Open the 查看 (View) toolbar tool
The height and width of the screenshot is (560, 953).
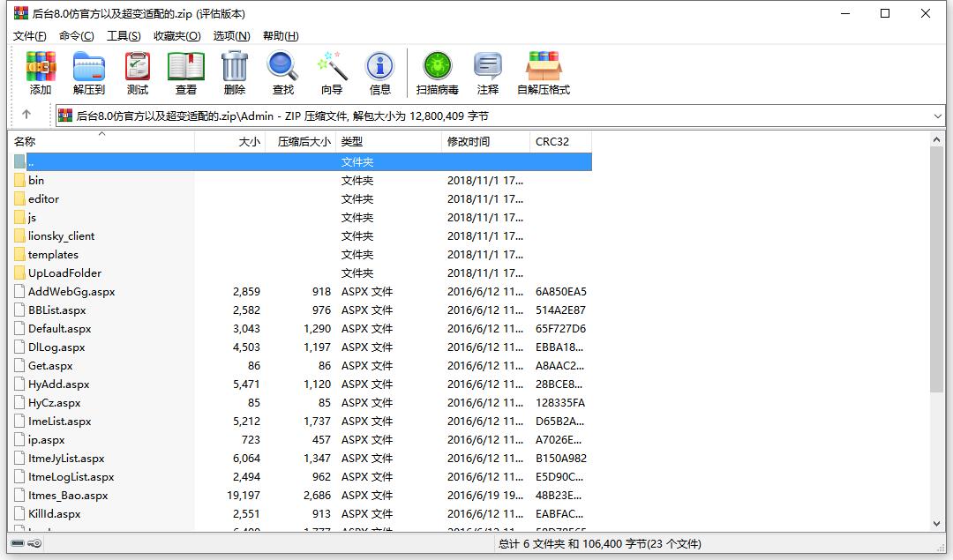(x=186, y=72)
